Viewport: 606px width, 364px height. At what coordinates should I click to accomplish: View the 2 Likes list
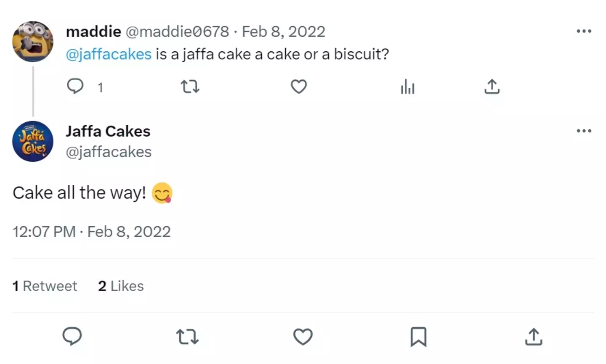point(121,286)
